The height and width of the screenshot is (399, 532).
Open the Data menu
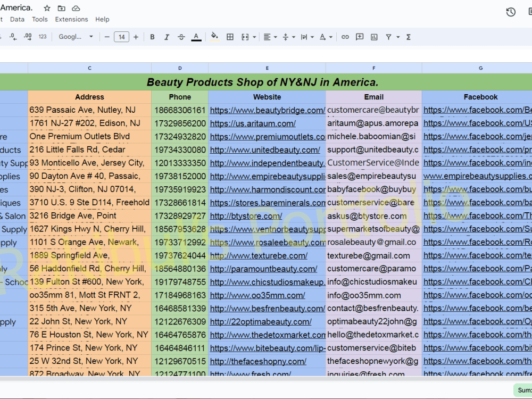[18, 19]
